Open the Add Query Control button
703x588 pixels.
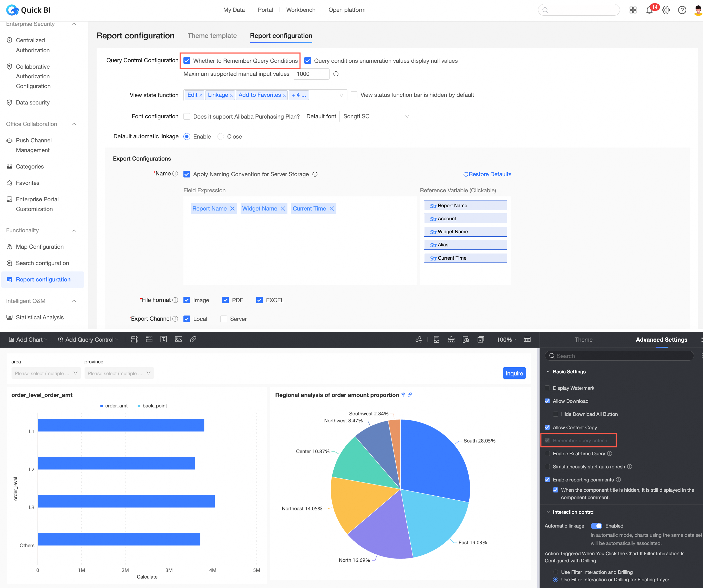point(88,339)
